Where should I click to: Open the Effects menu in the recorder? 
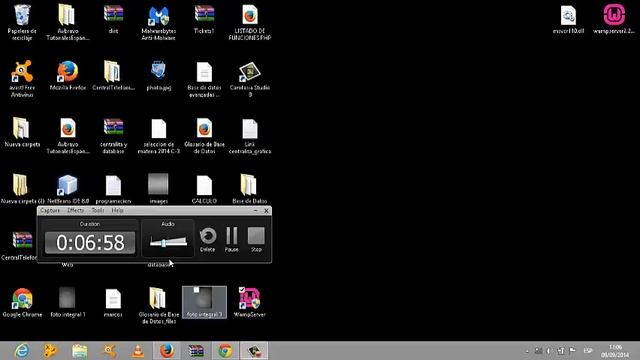tap(76, 211)
